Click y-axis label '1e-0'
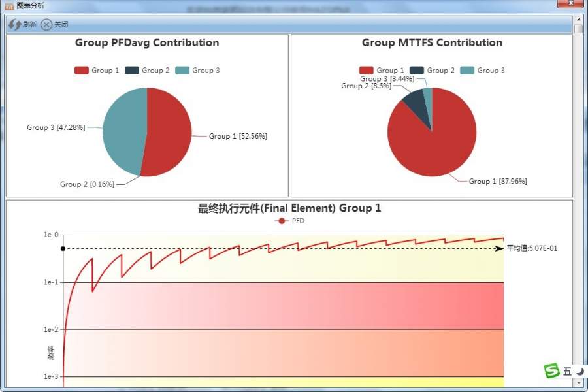Image resolution: width=588 pixels, height=392 pixels. coord(51,235)
